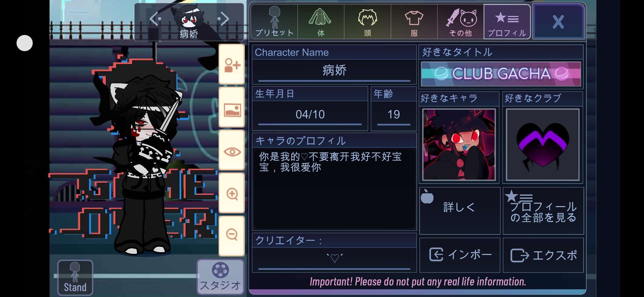The width and height of the screenshot is (644, 297).
Task: Go to the previous character with the left arrow
Action: (155, 19)
